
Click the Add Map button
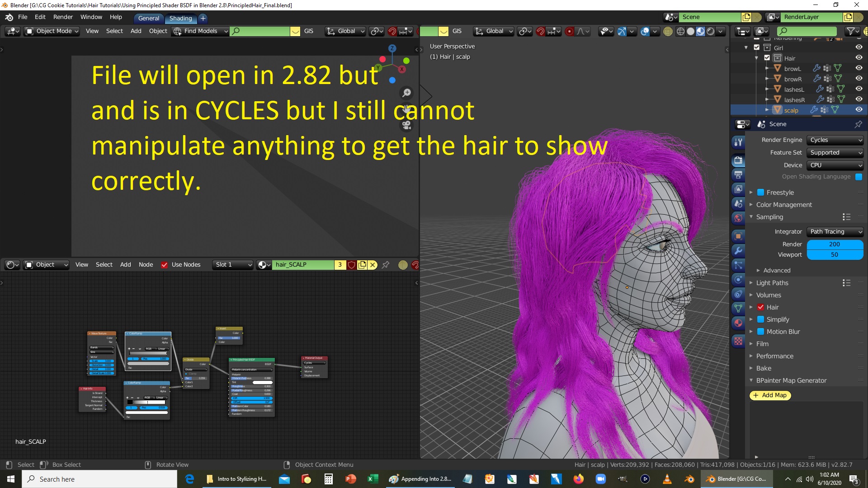pyautogui.click(x=770, y=395)
